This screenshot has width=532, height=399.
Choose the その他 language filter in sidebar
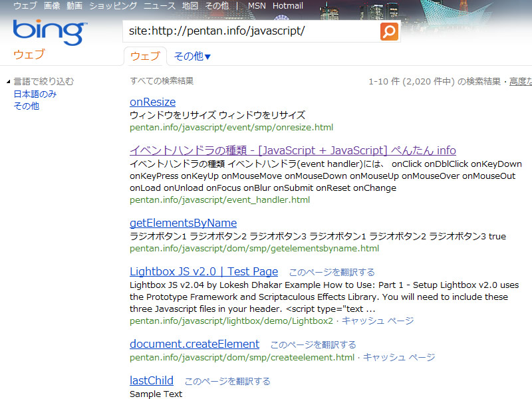(27, 106)
